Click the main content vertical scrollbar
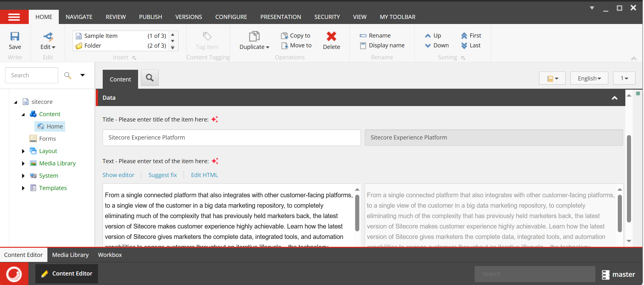Image resolution: width=644 pixels, height=285 pixels. [x=629, y=178]
